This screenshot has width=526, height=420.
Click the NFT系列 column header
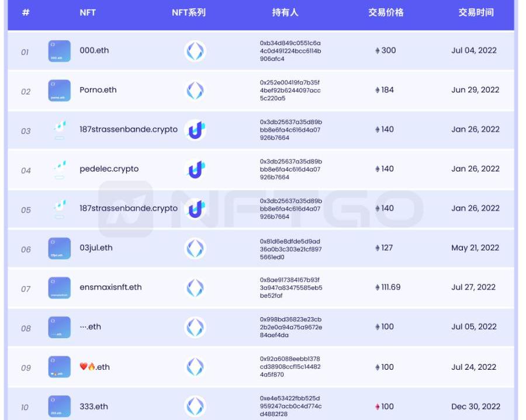(x=189, y=12)
